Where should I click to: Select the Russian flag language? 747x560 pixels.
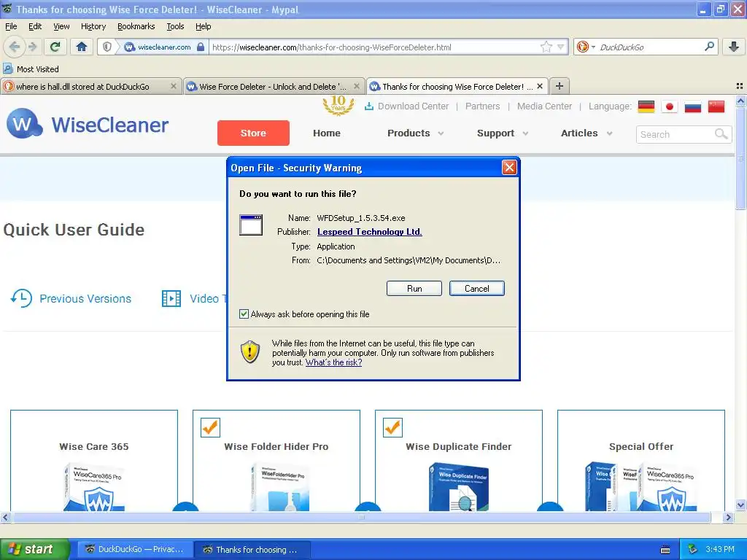coord(693,106)
